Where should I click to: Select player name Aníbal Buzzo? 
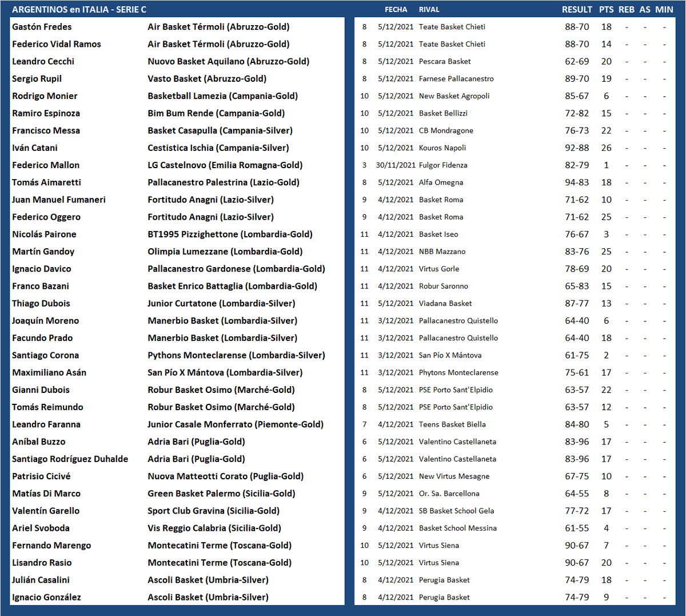tap(39, 442)
